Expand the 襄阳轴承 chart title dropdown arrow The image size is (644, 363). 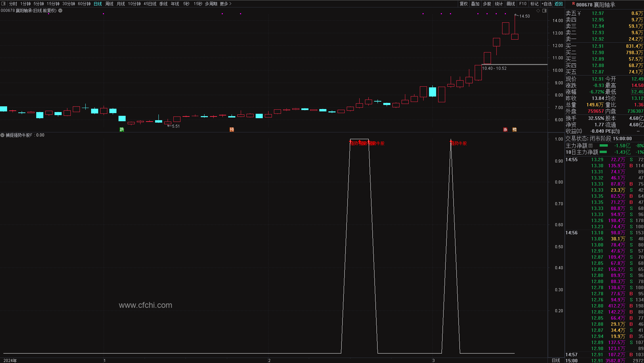[60, 10]
